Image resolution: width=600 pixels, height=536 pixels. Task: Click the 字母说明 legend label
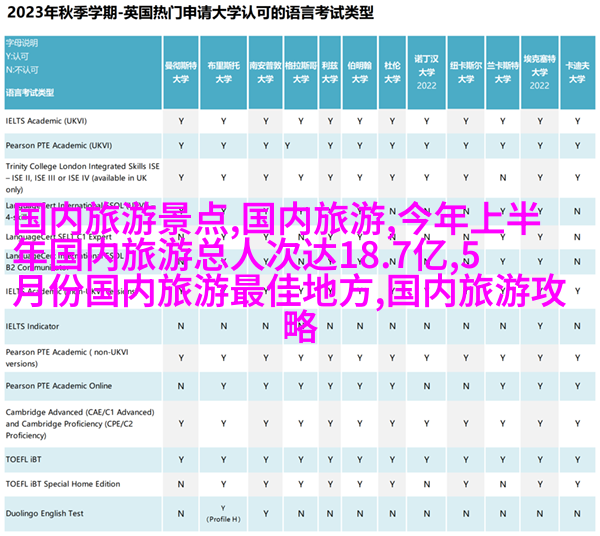click(22, 43)
